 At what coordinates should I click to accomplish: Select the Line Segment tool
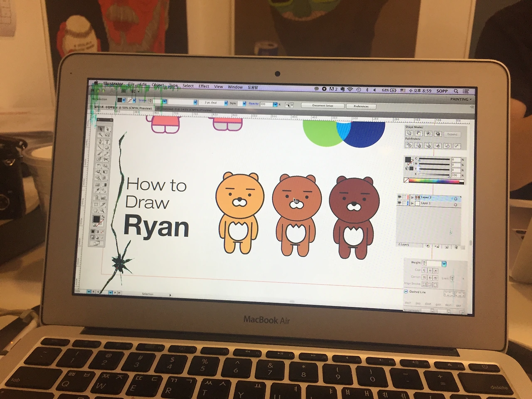point(100,148)
